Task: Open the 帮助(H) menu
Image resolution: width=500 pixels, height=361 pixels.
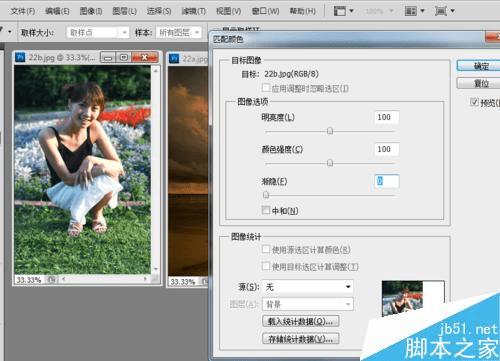Action: coord(302,11)
